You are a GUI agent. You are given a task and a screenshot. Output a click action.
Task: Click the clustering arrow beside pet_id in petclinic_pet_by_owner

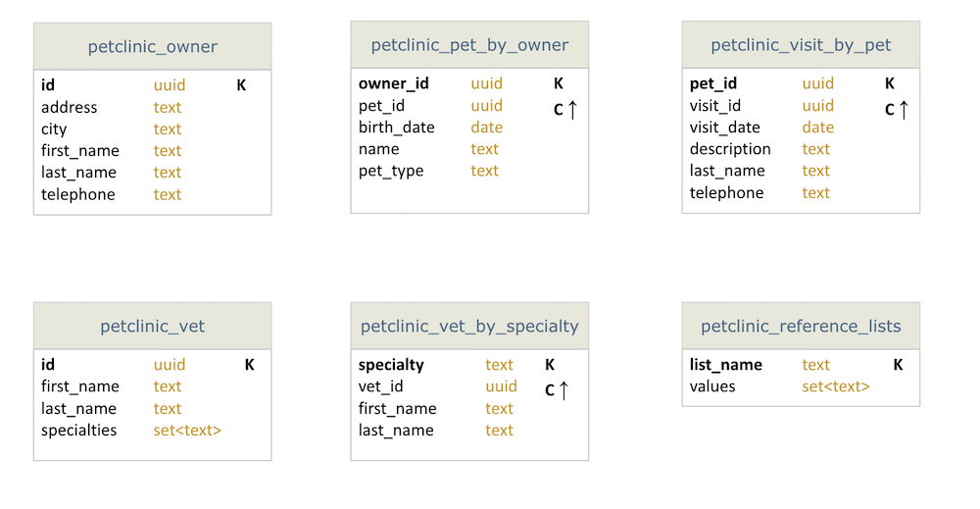pyautogui.click(x=572, y=109)
